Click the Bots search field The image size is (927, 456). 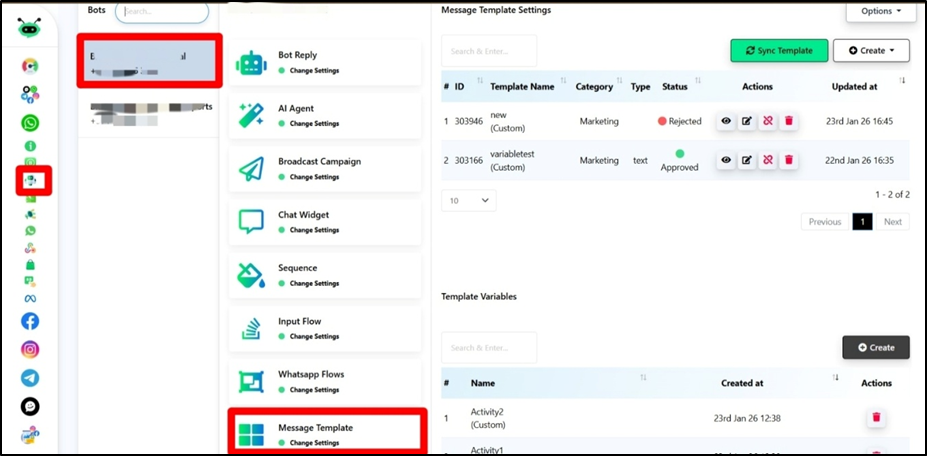(162, 12)
